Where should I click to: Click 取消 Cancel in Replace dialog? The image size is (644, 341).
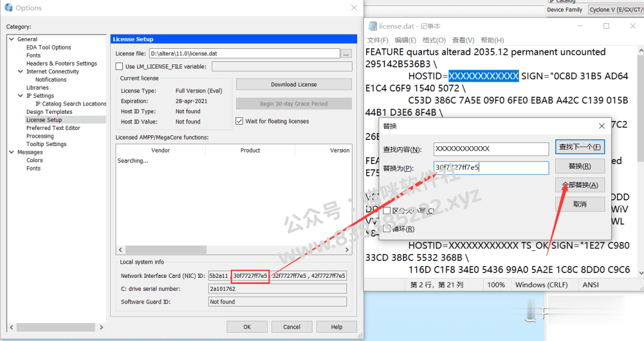[x=580, y=204]
